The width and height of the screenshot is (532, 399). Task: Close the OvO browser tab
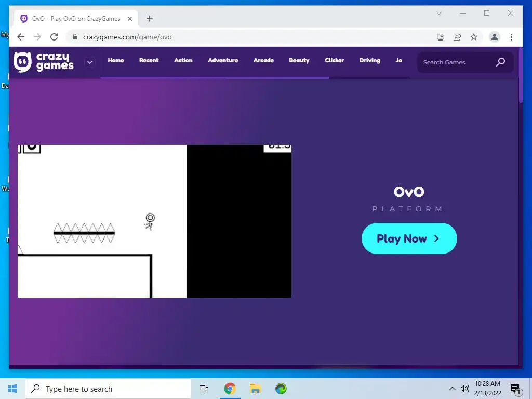click(129, 19)
